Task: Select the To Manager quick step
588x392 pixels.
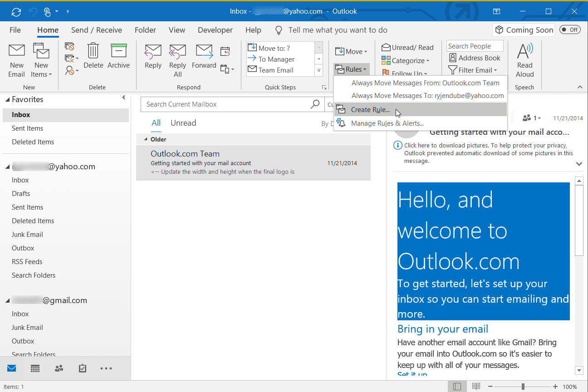Action: pos(280,59)
